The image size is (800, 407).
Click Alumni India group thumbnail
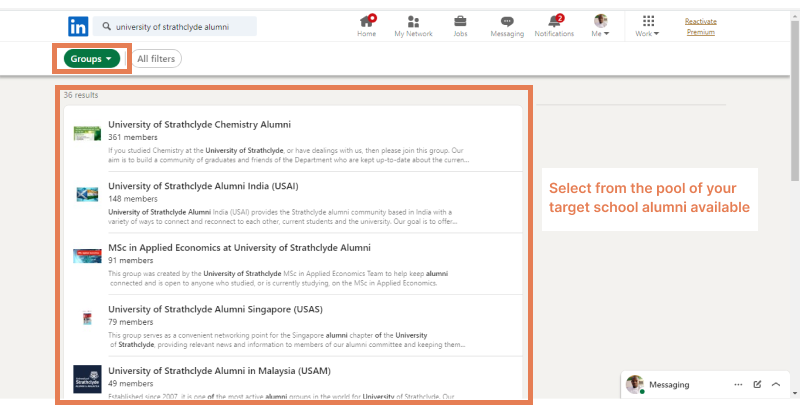pos(87,194)
